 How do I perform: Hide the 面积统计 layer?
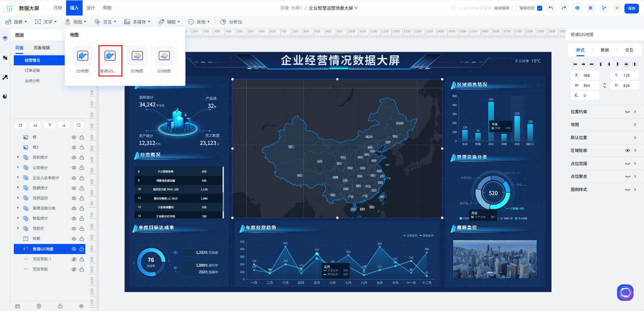coord(74,158)
